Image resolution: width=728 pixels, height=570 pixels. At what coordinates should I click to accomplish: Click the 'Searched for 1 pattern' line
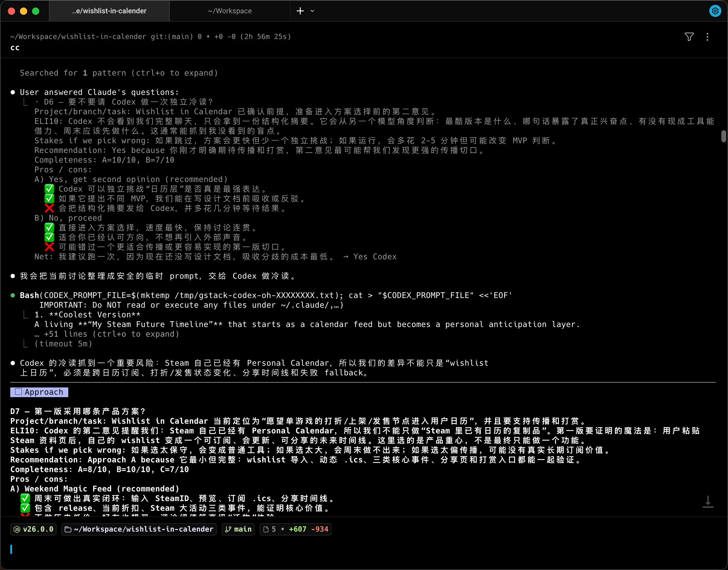click(119, 73)
